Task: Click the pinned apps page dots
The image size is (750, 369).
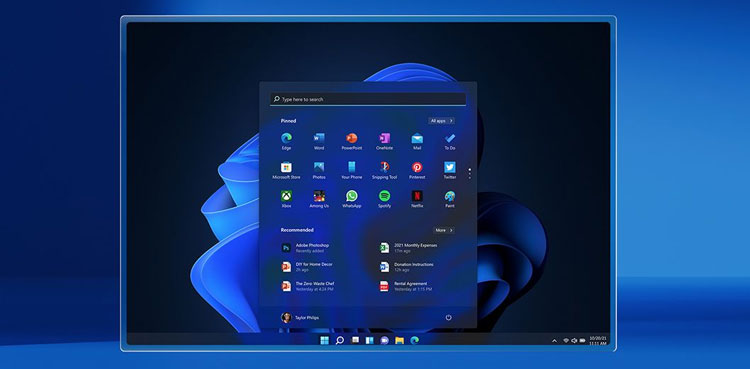Action: (x=470, y=173)
